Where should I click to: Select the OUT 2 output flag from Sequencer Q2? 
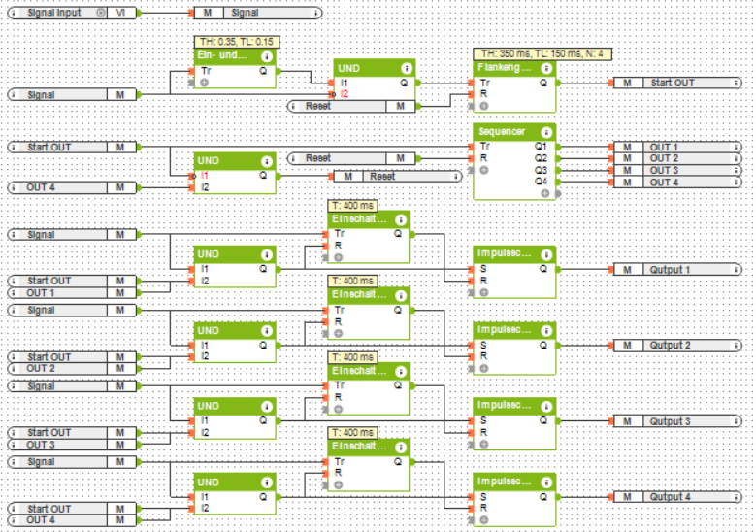click(x=677, y=158)
